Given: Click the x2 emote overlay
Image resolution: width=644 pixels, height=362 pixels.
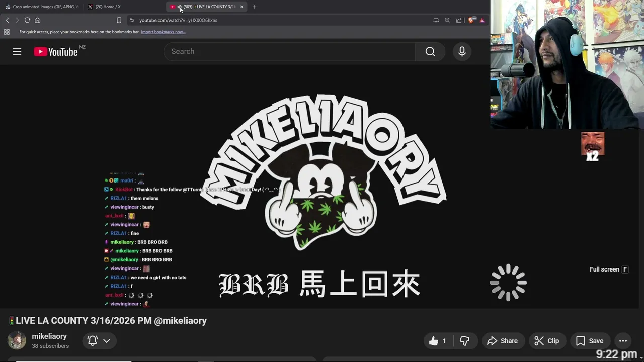Looking at the screenshot, I should coord(593,147).
